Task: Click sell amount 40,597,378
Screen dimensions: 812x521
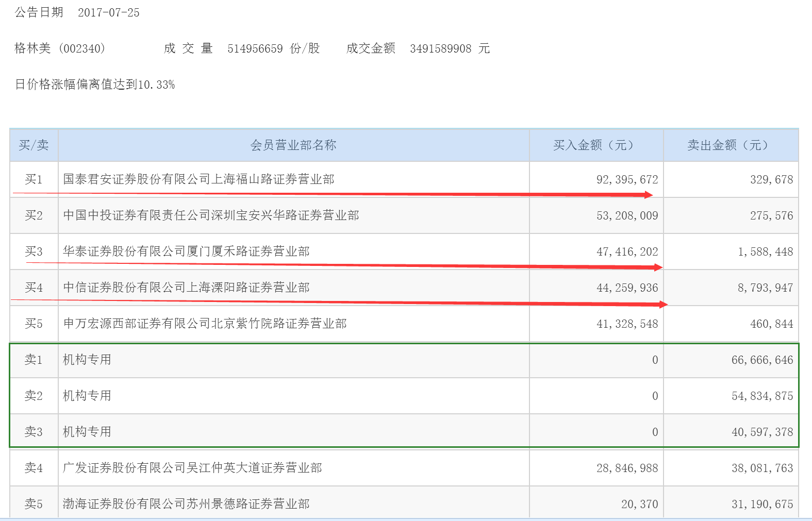Action: pos(763,432)
